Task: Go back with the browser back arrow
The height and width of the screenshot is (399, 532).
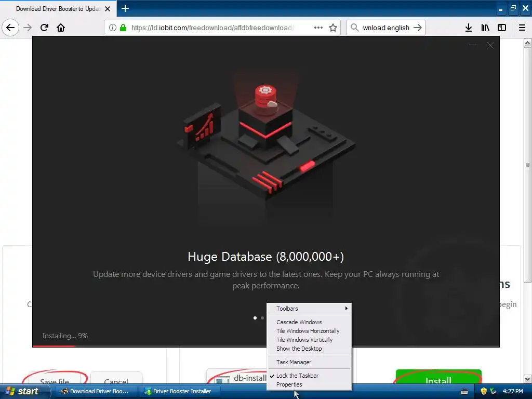Action: click(10, 28)
